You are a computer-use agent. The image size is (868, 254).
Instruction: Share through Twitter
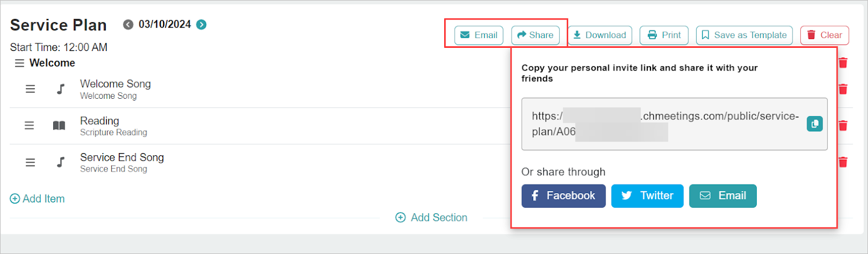(x=647, y=196)
